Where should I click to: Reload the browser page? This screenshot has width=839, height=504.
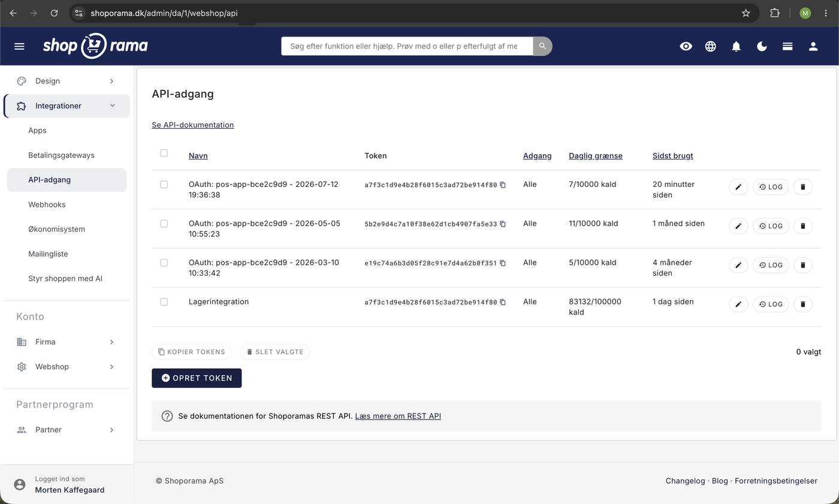pos(54,13)
